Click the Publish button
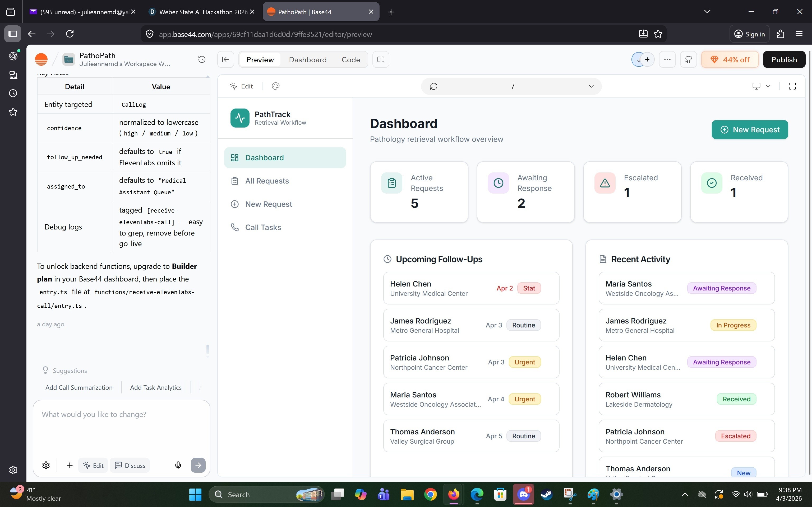 point(784,59)
